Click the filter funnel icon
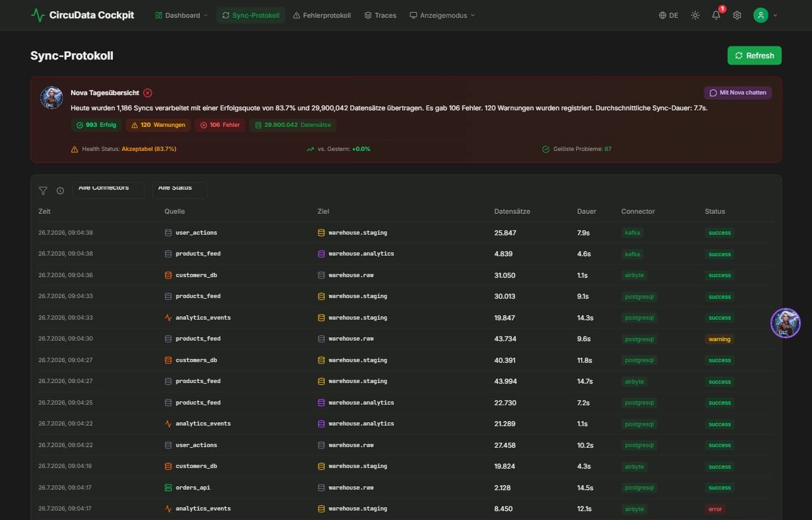 tap(43, 190)
